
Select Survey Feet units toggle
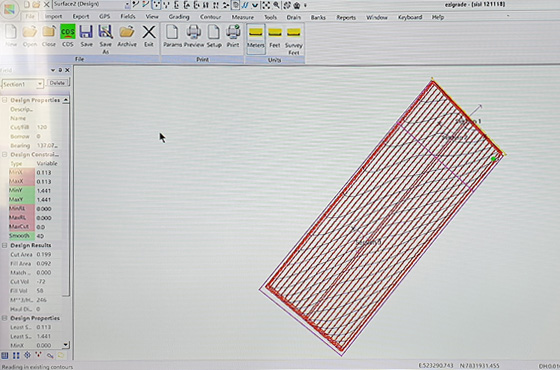294,40
